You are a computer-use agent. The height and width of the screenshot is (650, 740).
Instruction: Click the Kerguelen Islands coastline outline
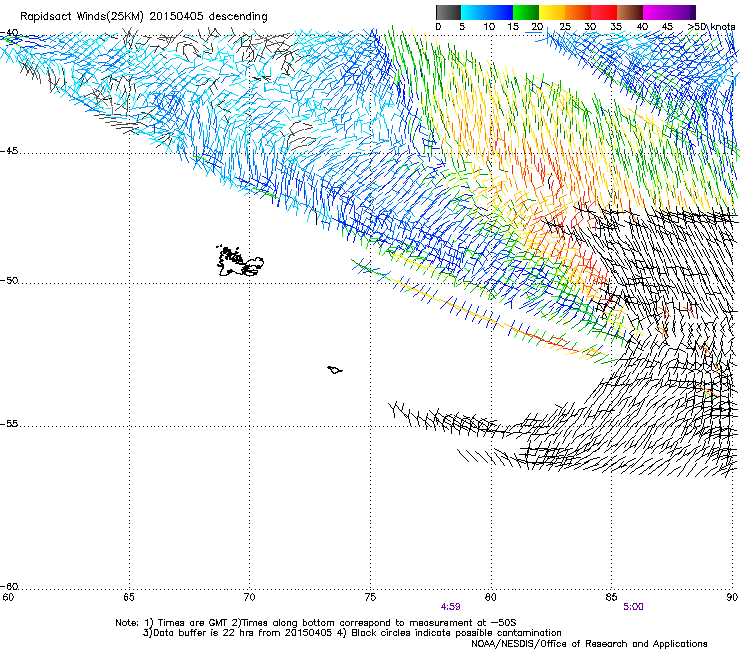pos(240,261)
